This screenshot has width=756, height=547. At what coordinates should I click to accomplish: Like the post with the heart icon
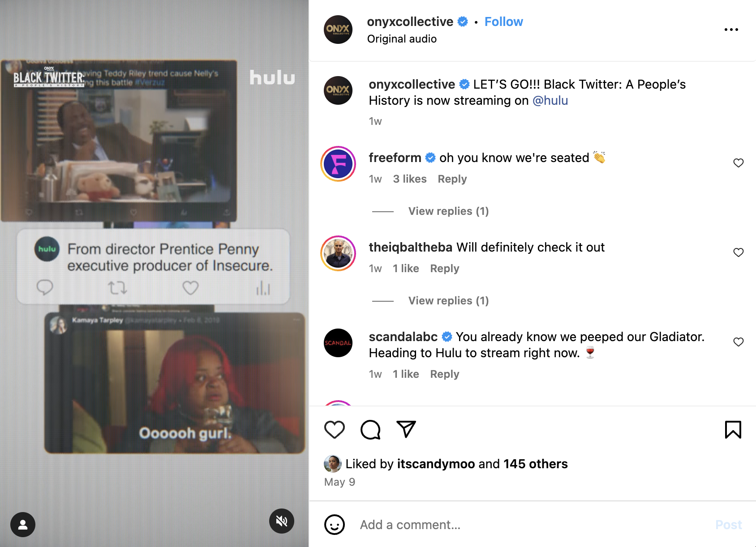point(335,430)
